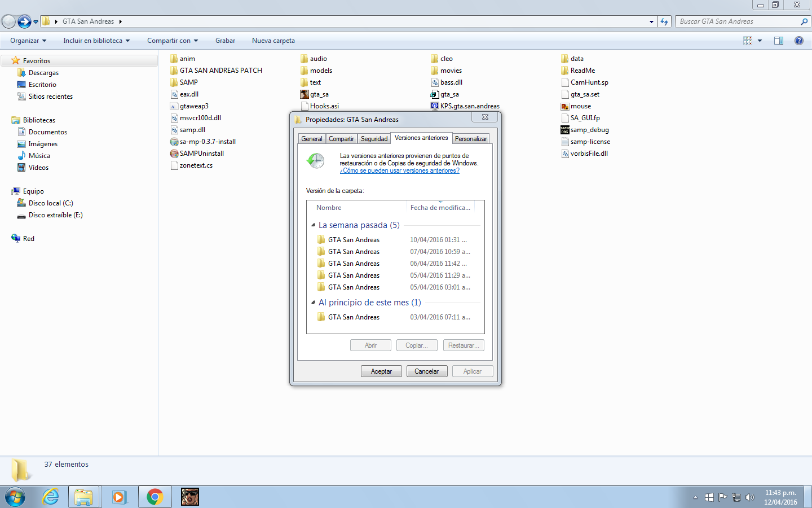
Task: Open the Organizar dropdown menu
Action: (28, 41)
